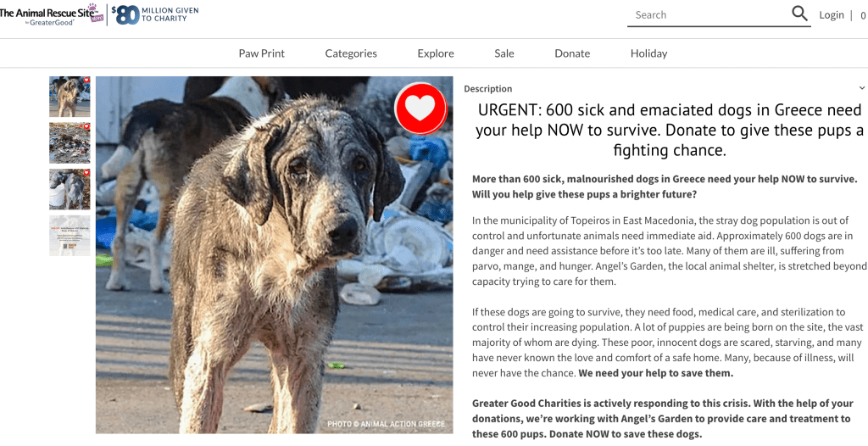The width and height of the screenshot is (868, 446).
Task: Click the search magnifying glass icon
Action: coord(799,14)
